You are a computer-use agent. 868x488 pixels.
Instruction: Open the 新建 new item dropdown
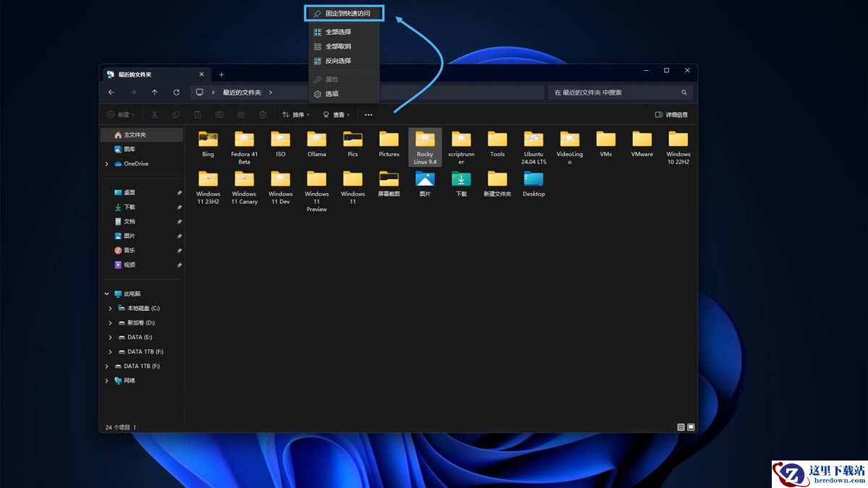point(122,114)
